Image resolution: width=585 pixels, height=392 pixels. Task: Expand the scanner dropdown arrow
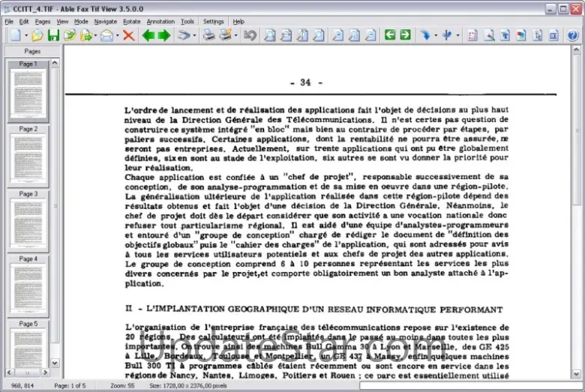pyautogui.click(x=194, y=36)
